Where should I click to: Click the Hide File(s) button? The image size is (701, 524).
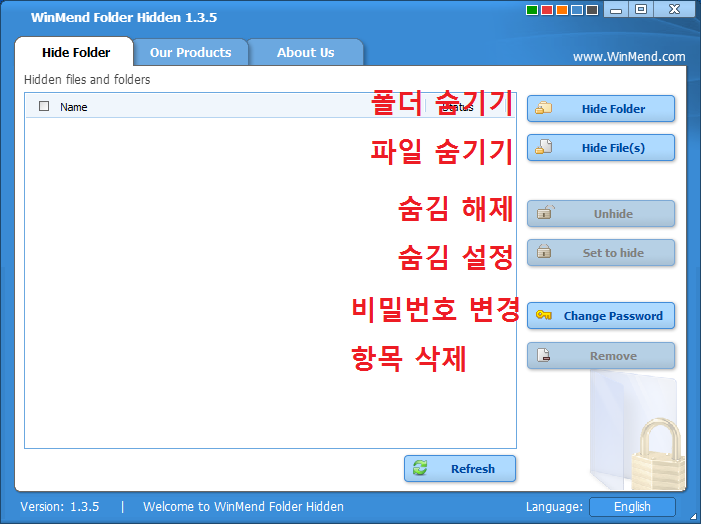tap(600, 148)
